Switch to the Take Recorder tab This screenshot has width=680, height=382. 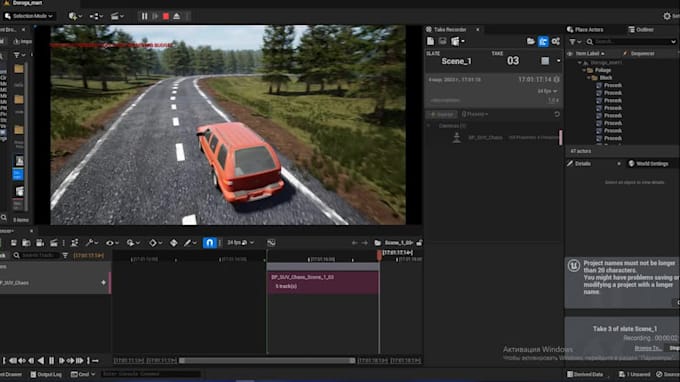pos(450,29)
